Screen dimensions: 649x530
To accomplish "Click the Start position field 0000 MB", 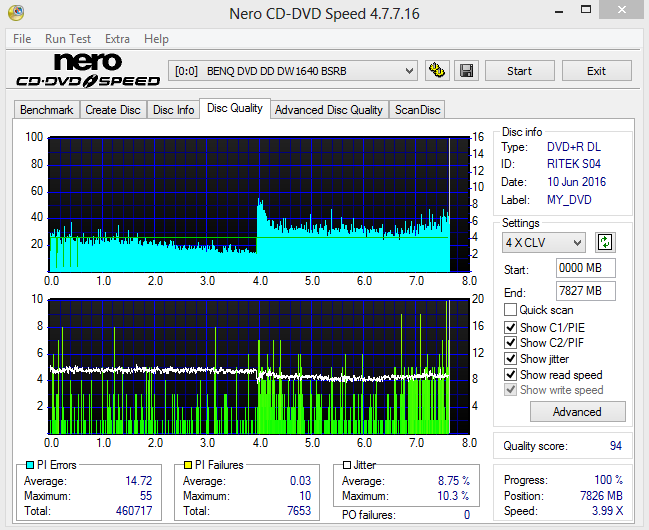I will [585, 268].
